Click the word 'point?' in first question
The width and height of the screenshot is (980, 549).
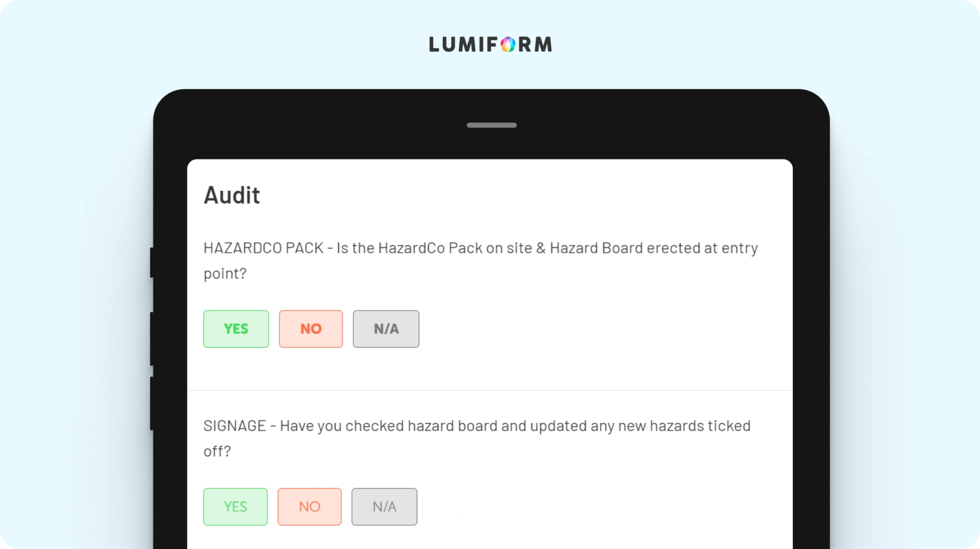click(225, 274)
